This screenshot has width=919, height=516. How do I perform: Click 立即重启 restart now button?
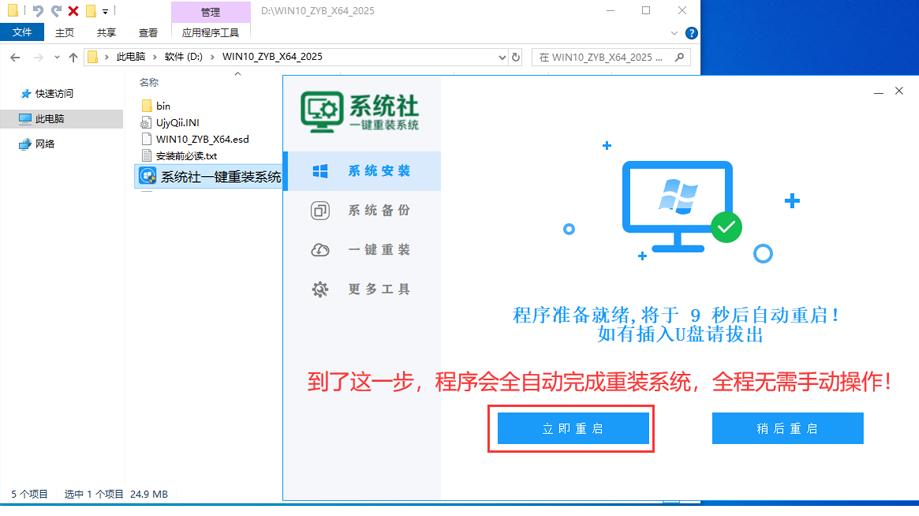pyautogui.click(x=572, y=429)
